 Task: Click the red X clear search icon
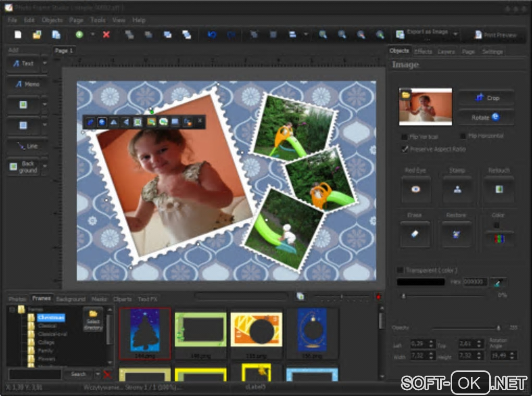pos(107,374)
